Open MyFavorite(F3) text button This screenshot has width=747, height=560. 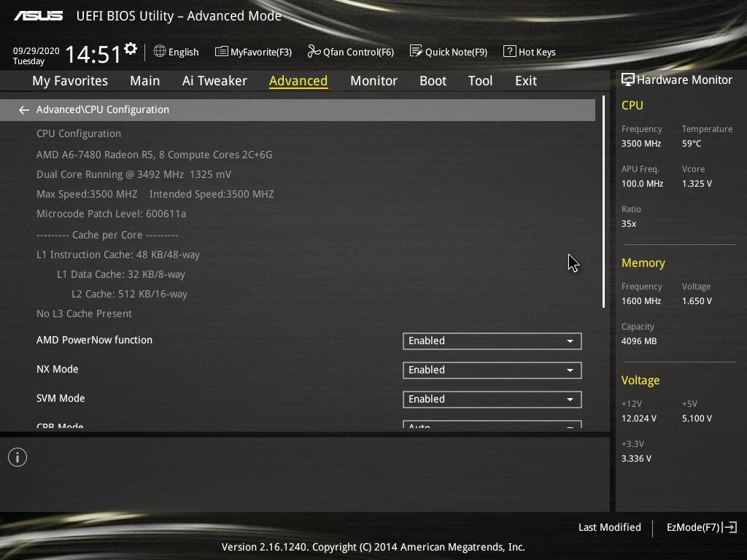click(261, 52)
